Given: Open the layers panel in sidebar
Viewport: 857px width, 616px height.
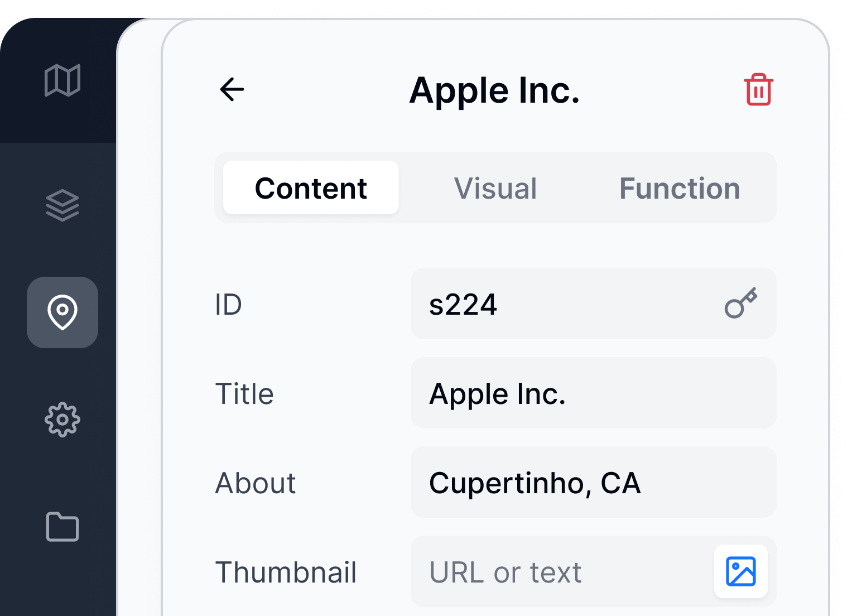Looking at the screenshot, I should (62, 205).
